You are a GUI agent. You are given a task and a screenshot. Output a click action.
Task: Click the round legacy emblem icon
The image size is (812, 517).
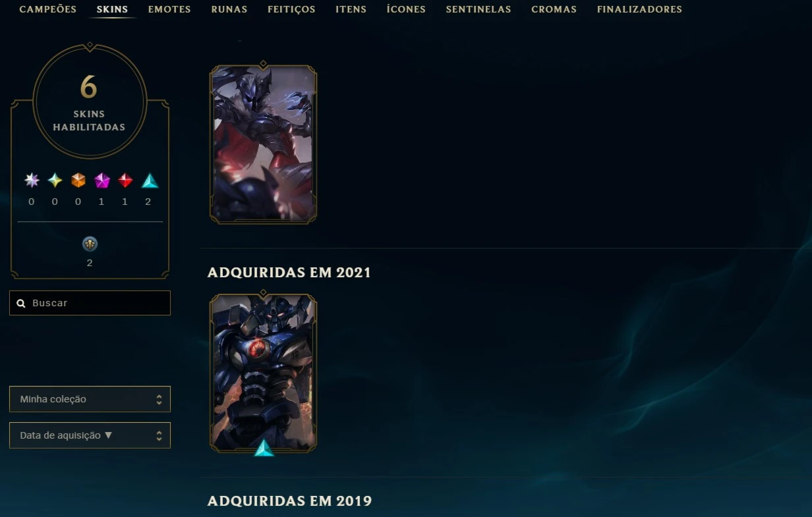click(90, 244)
